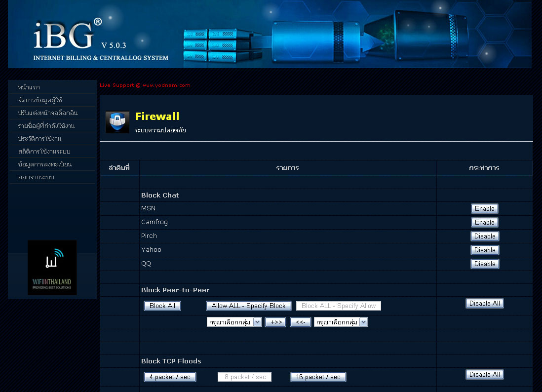Screen dimensions: 542x392
Task: Click the กระทำการ column header
Action: pos(484,168)
